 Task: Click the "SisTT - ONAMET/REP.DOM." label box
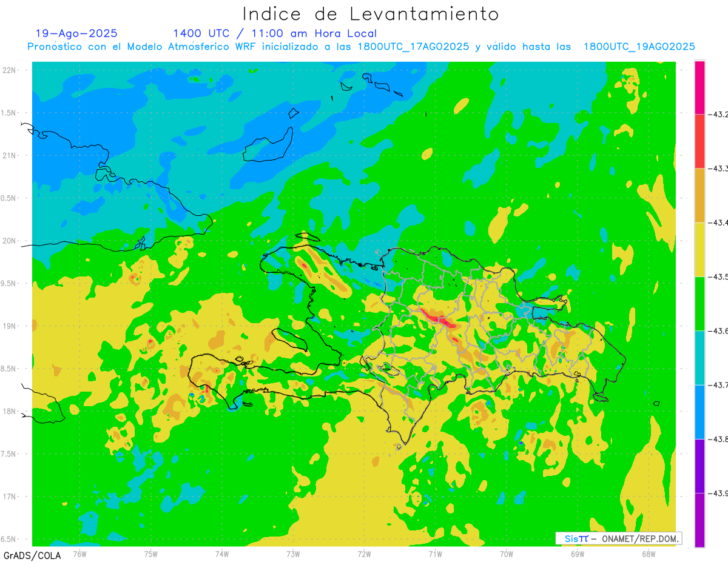(618, 538)
